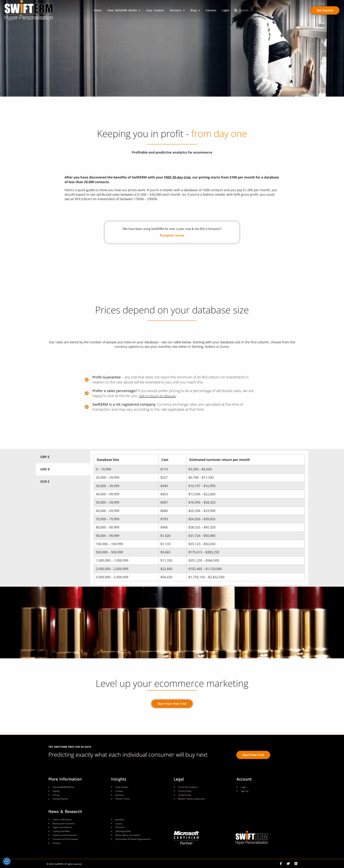
Task: Open the Grocery footer link
Action: (x=57, y=843)
